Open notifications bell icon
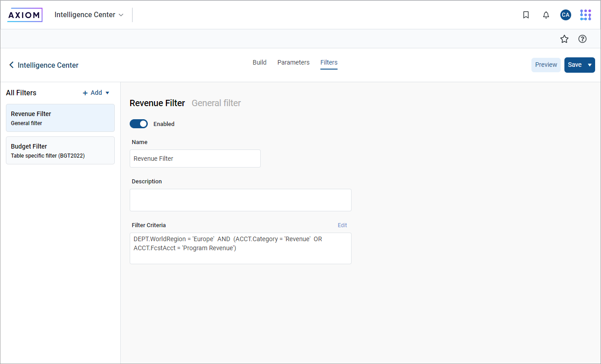The image size is (601, 364). tap(546, 15)
